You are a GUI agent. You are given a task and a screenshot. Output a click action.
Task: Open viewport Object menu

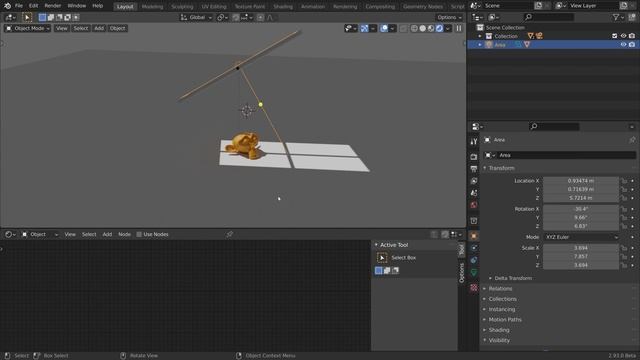tap(118, 28)
